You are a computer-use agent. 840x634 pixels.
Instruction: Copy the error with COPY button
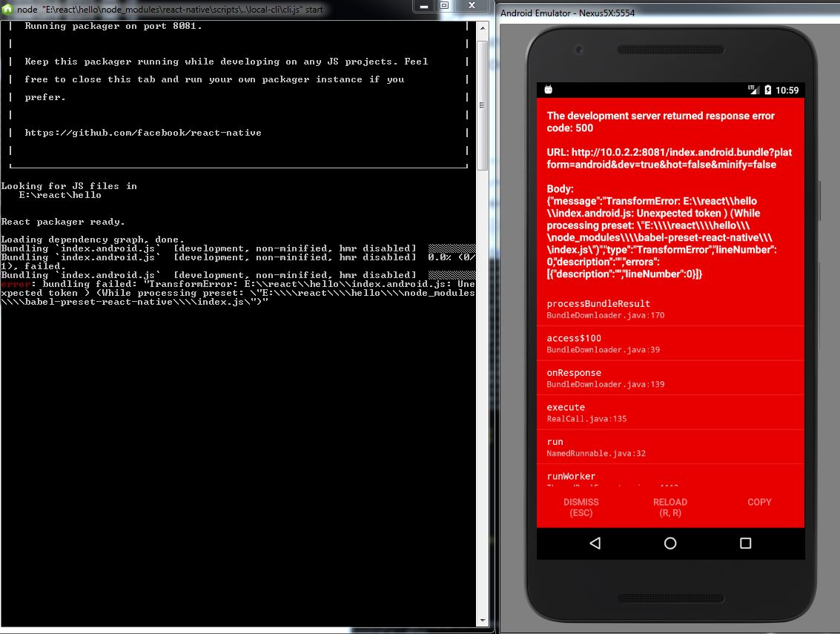759,502
